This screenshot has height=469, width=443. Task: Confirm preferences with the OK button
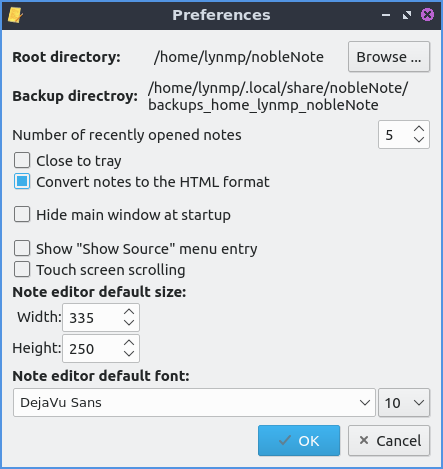(x=299, y=441)
